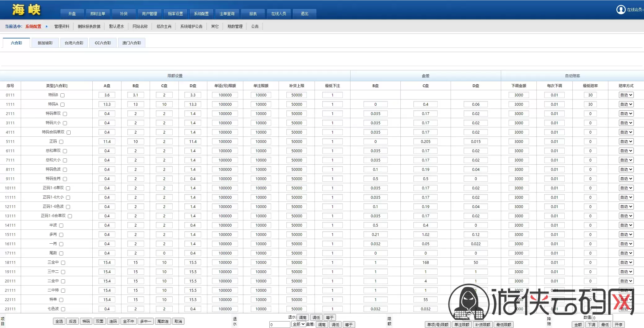This screenshot has width=644, height=328.
Task: Open the 全部 dropdown in 退水 section
Action: pos(298,324)
